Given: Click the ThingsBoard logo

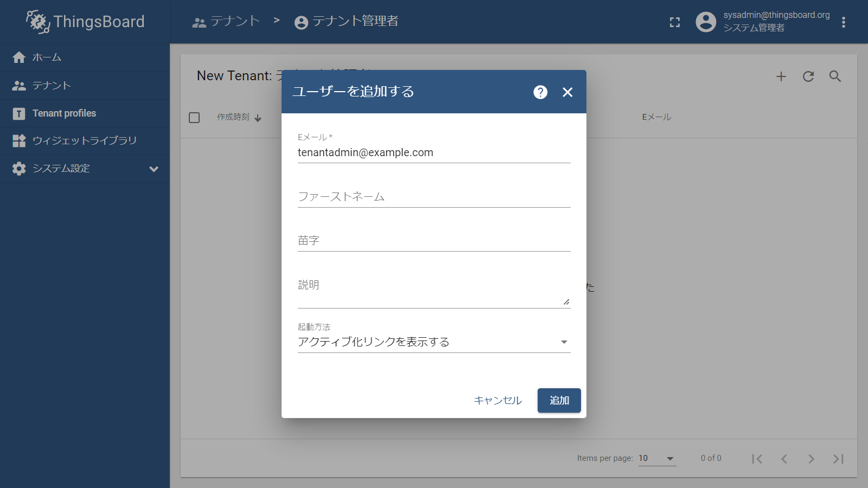Looking at the screenshot, I should point(85,22).
